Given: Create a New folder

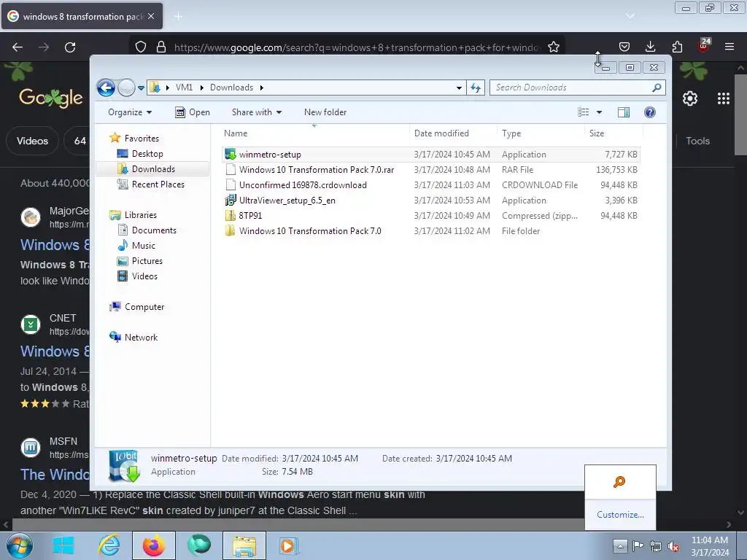Looking at the screenshot, I should coord(325,112).
